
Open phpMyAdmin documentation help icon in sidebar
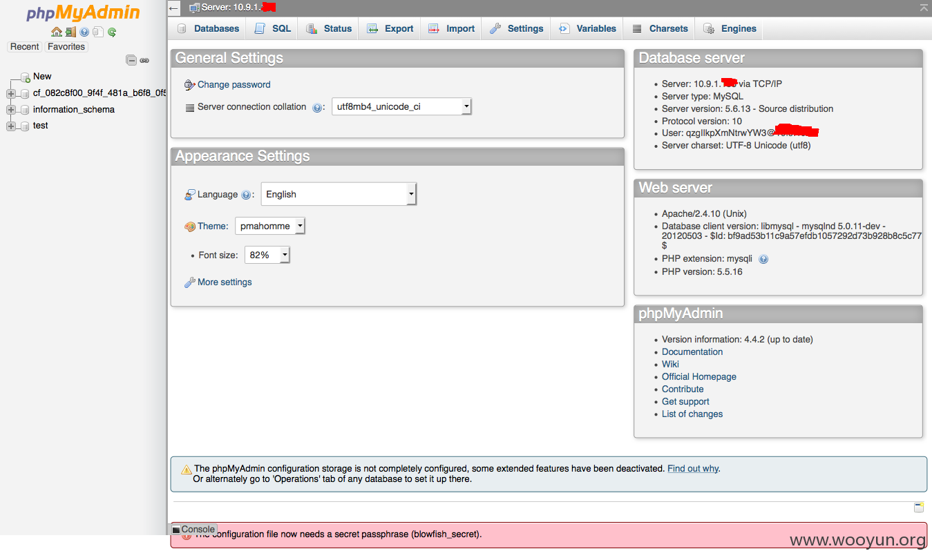[84, 32]
